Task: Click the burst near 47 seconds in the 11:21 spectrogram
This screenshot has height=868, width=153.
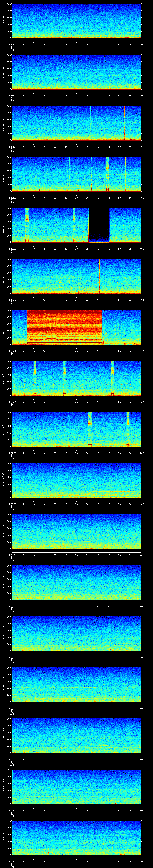Action: coord(113,378)
